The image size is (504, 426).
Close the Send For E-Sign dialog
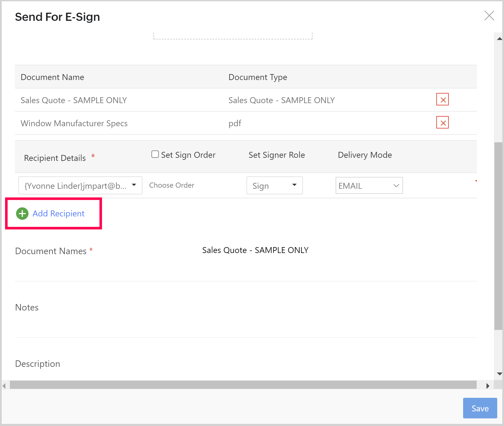[489, 16]
